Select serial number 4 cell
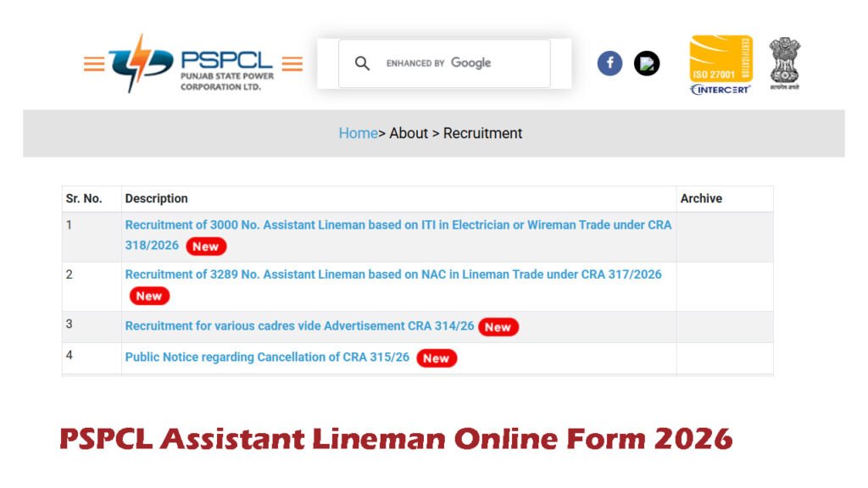Screen dimensions: 868x488 pyautogui.click(x=92, y=358)
